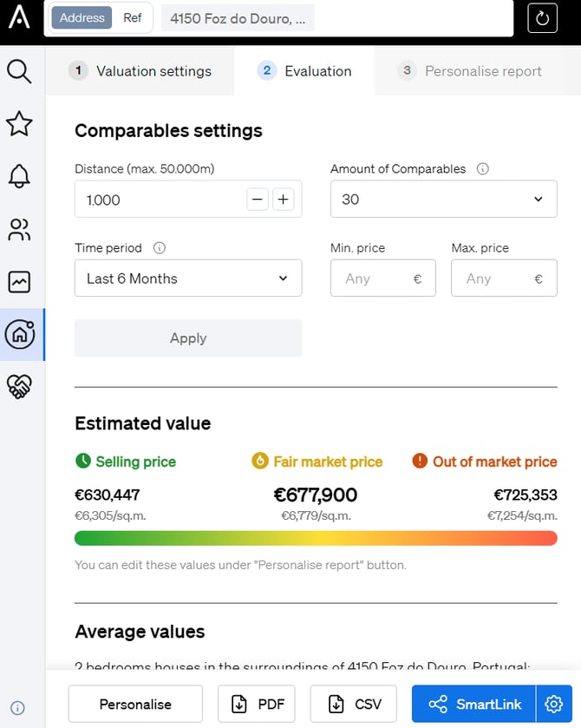
Task: Go to Valuation settings tab
Action: [140, 71]
